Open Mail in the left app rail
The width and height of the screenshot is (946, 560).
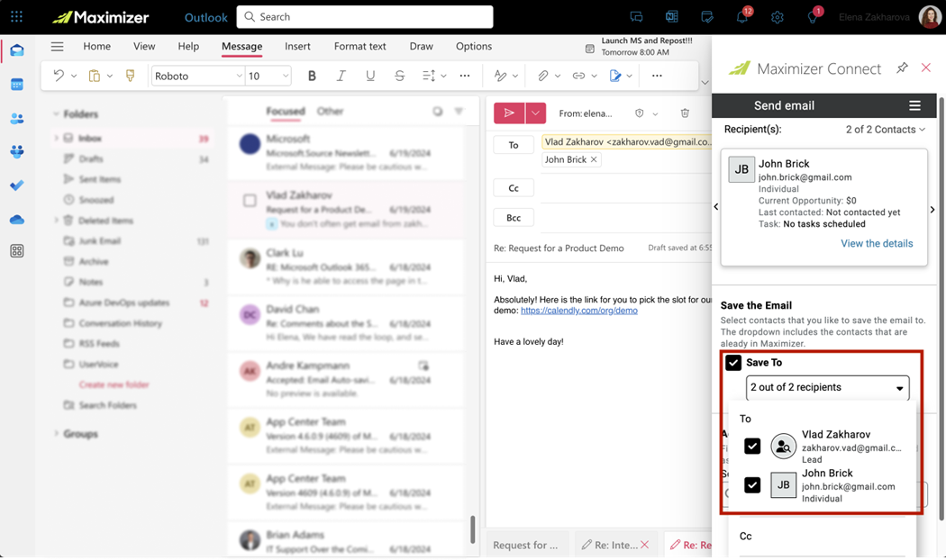[x=17, y=50]
